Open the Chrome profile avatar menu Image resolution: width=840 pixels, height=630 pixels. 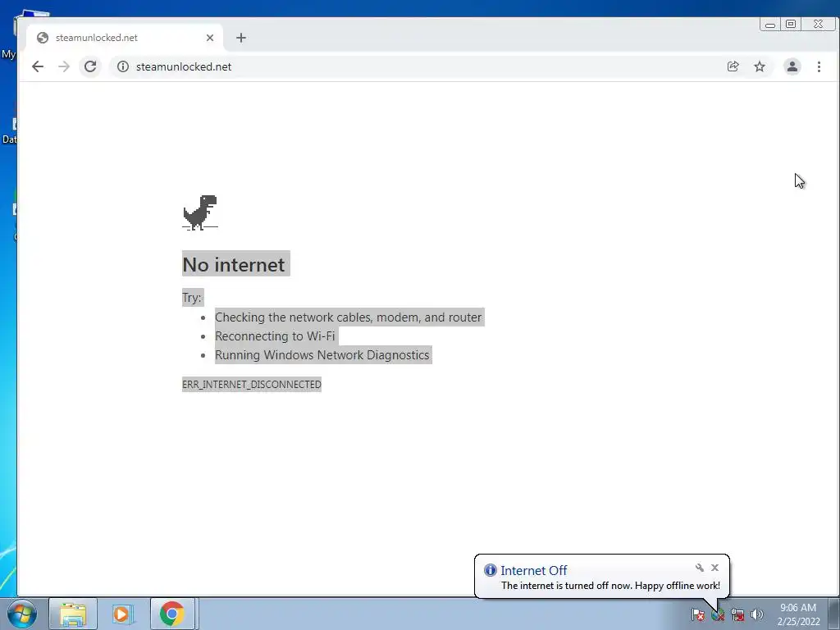click(x=792, y=66)
